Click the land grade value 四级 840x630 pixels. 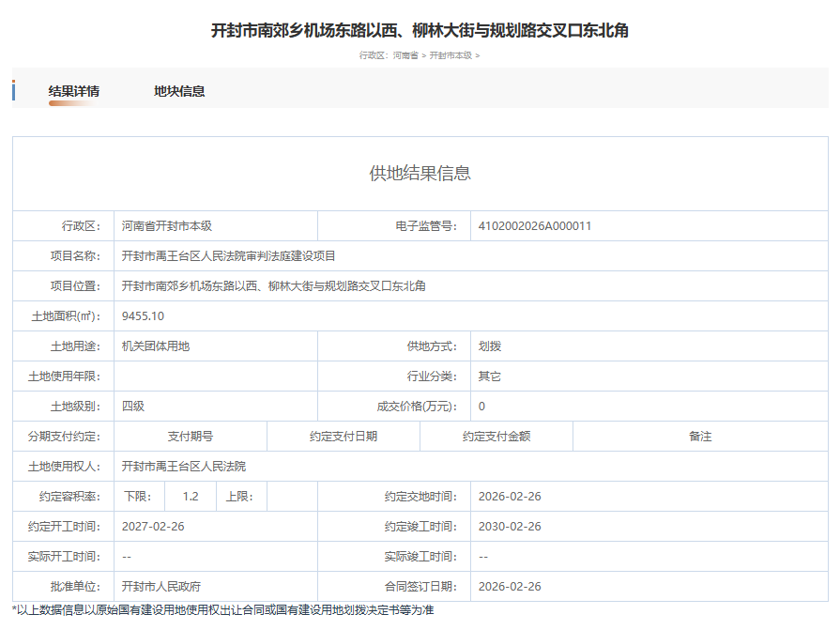coord(133,407)
